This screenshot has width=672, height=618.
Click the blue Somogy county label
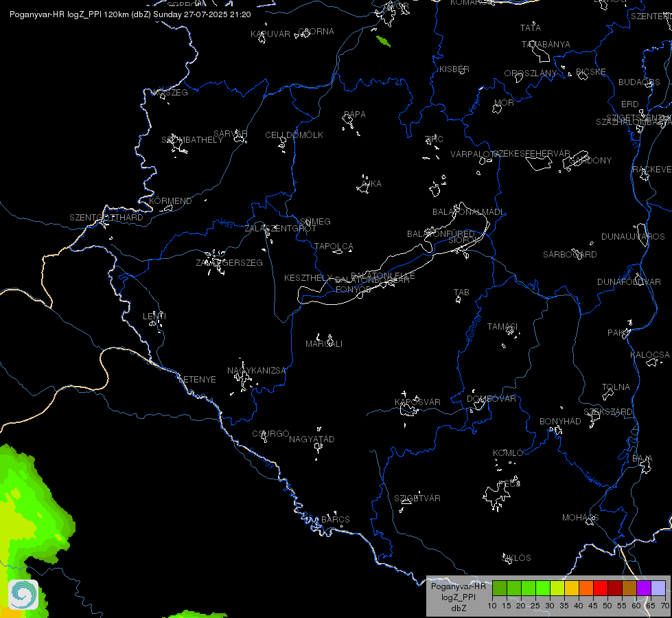pyautogui.click(x=474, y=328)
